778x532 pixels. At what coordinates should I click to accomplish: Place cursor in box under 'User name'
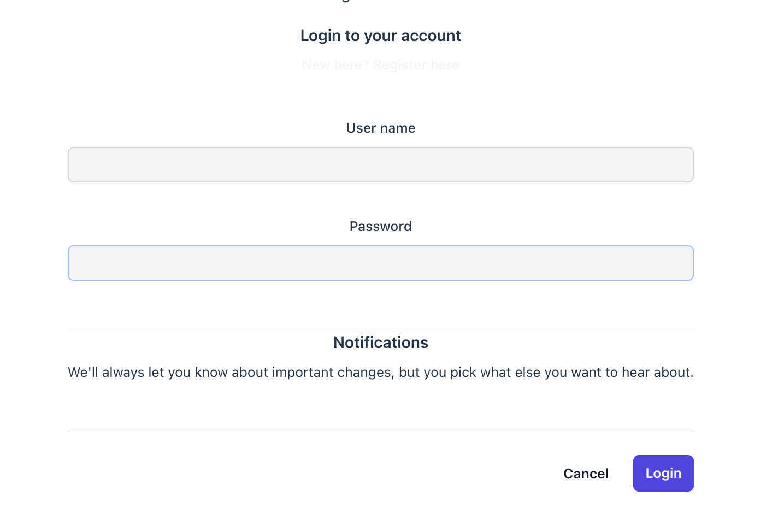(380, 164)
